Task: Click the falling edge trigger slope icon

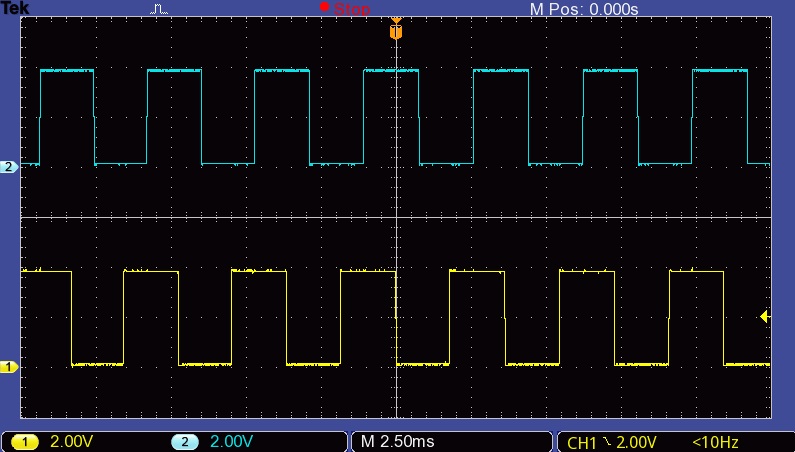Action: pyautogui.click(x=606, y=442)
